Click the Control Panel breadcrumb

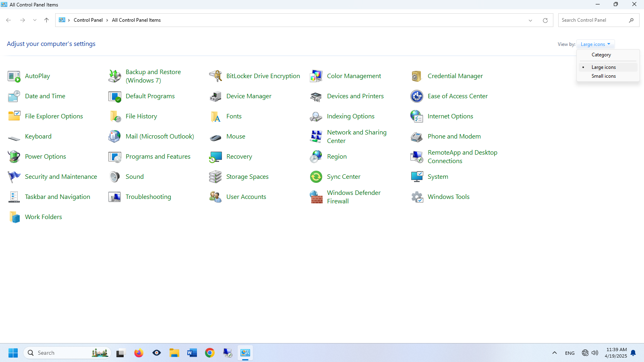[88, 20]
